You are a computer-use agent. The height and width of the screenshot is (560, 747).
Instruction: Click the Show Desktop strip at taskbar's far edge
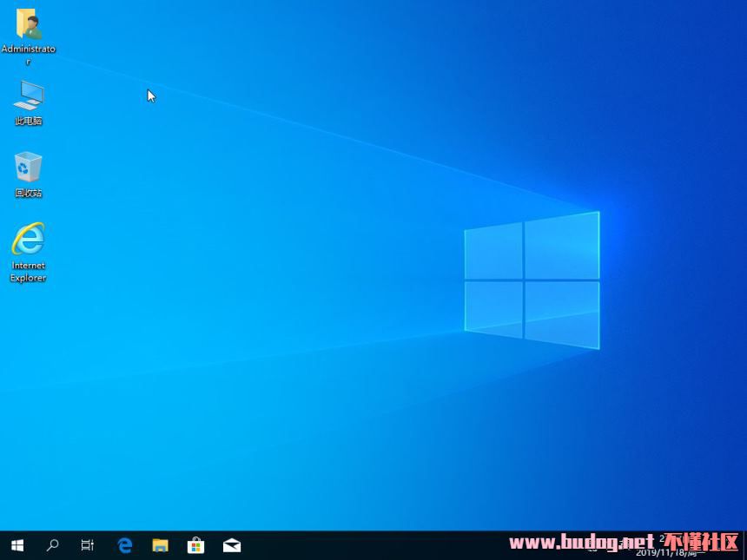pyautogui.click(x=744, y=545)
